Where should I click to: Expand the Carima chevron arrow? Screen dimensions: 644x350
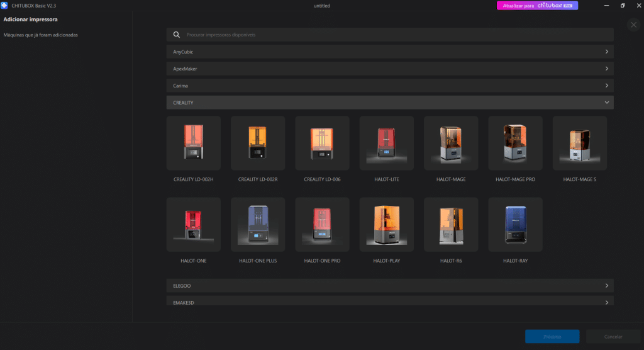tap(607, 86)
